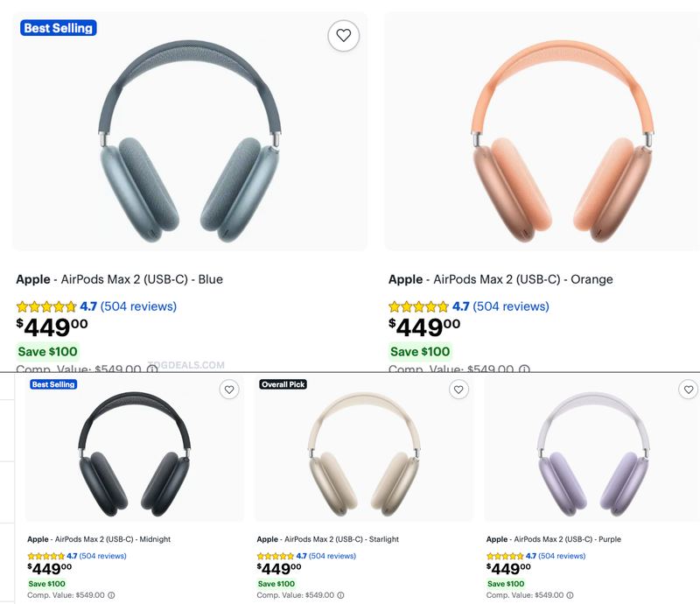700x604 pixels.
Task: Open the Midnight AirPods Max 2 title link
Action: click(x=99, y=539)
